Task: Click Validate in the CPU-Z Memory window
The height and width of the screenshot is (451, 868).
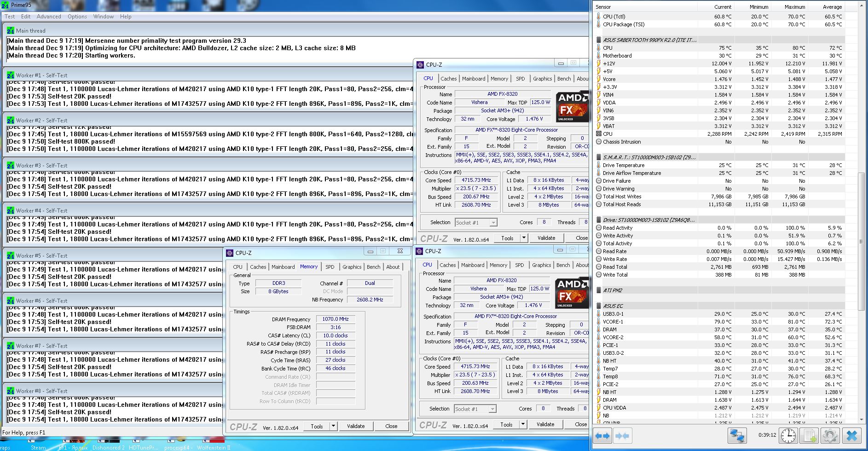Action: pos(356,426)
